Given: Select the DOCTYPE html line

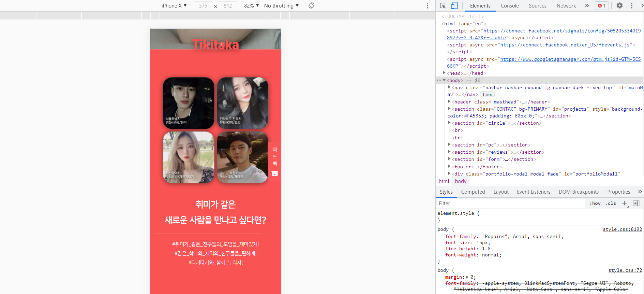Looking at the screenshot, I should point(463,16).
